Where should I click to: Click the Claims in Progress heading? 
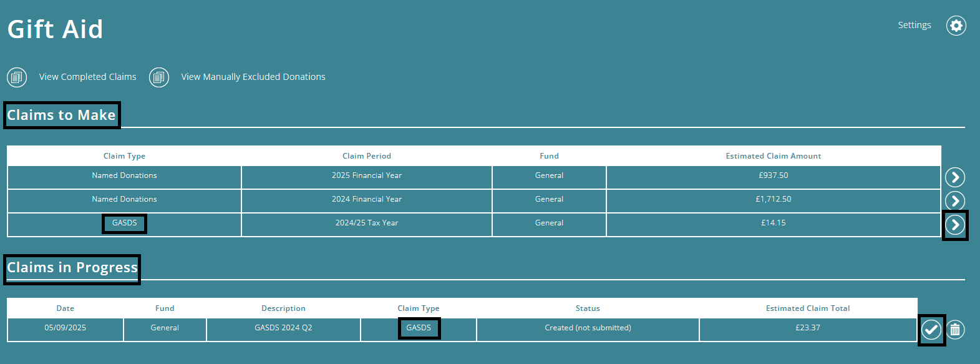72,268
